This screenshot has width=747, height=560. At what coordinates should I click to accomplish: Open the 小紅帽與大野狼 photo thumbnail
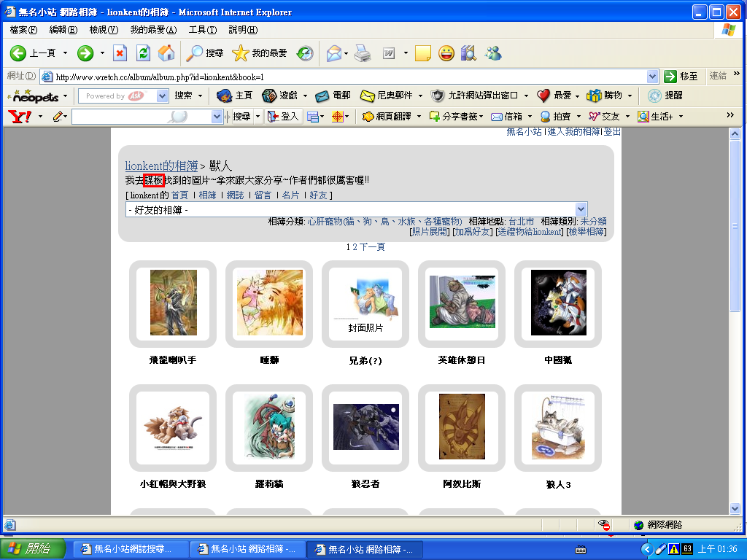(173, 427)
